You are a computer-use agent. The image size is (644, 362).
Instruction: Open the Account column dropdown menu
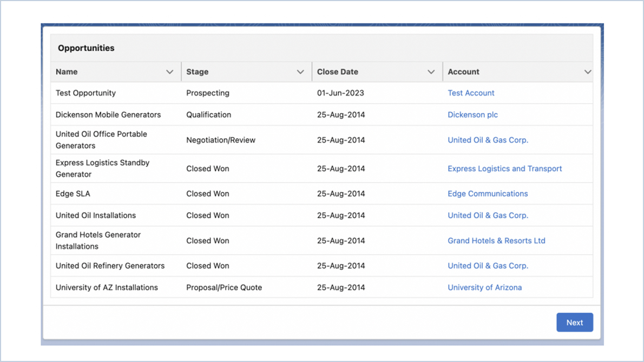[588, 72]
